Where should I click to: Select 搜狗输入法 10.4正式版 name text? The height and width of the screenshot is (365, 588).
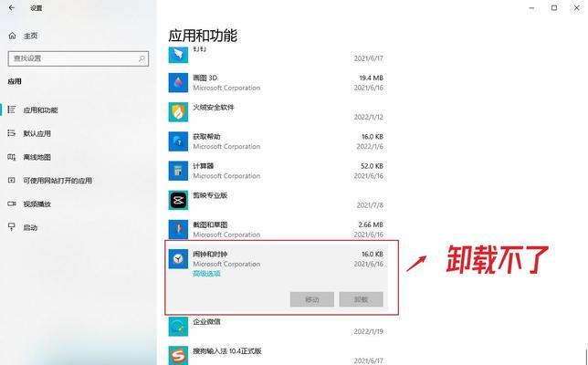[x=227, y=351]
